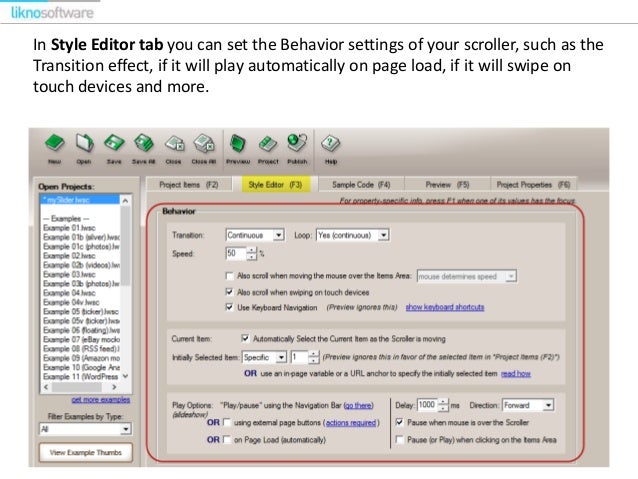Click the Speed value field showing 50

pyautogui.click(x=236, y=253)
